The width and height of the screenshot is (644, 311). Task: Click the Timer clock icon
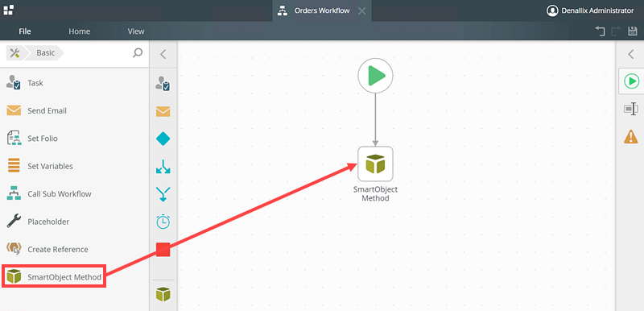tap(163, 222)
